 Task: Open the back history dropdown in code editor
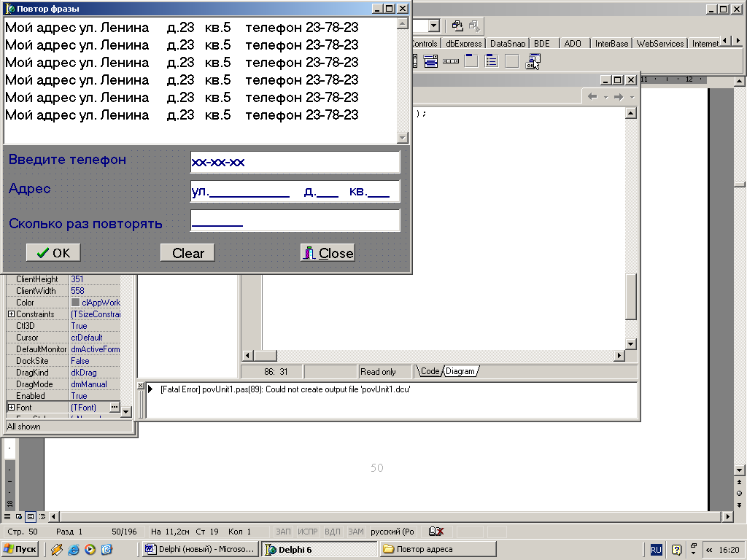(x=605, y=97)
